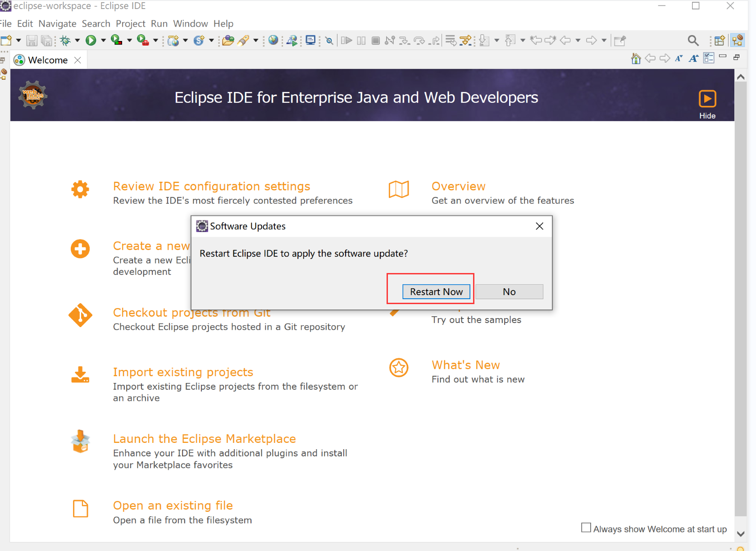The image size is (756, 551).
Task: Click the Resume debug icon
Action: point(346,41)
